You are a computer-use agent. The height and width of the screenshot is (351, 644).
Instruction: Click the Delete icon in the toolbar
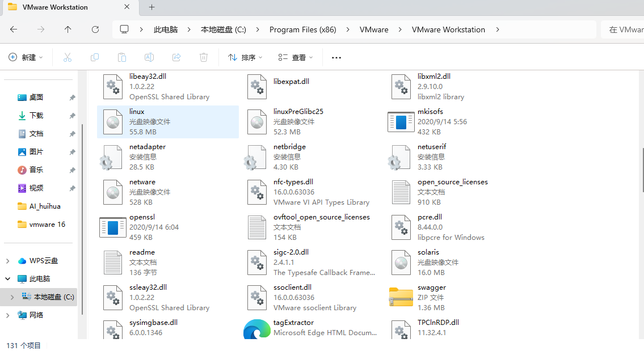tap(203, 57)
